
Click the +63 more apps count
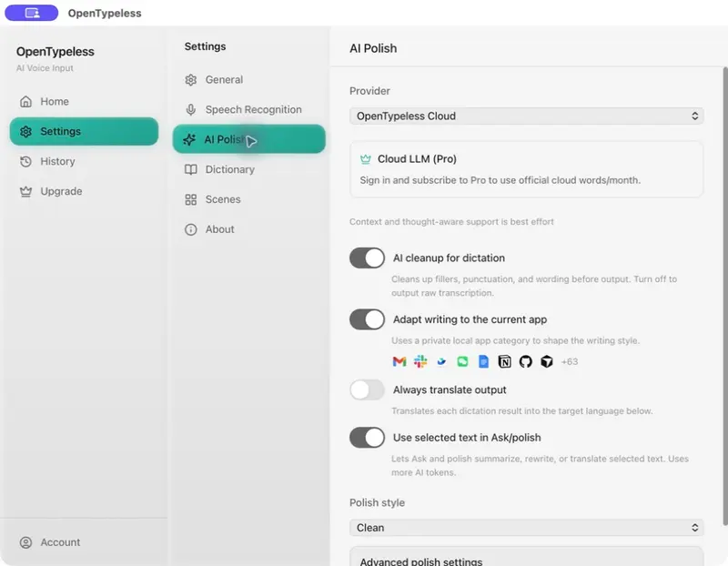[570, 361]
